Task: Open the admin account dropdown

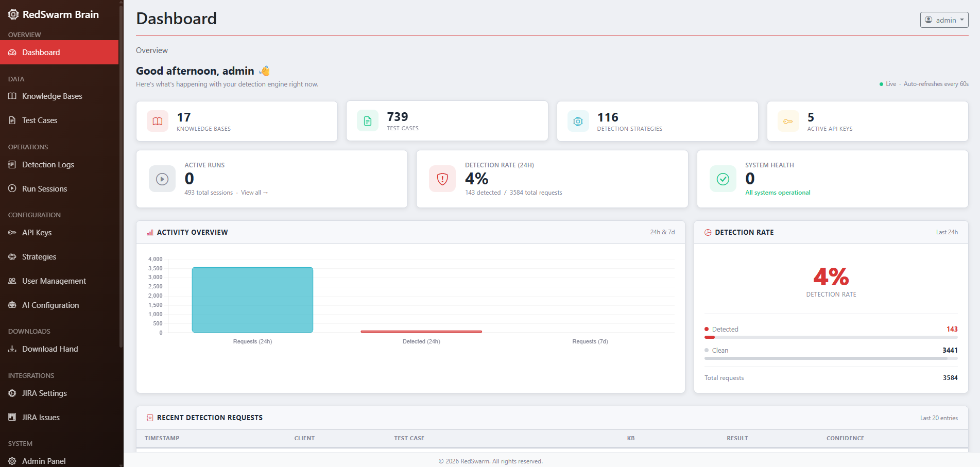Action: (944, 20)
